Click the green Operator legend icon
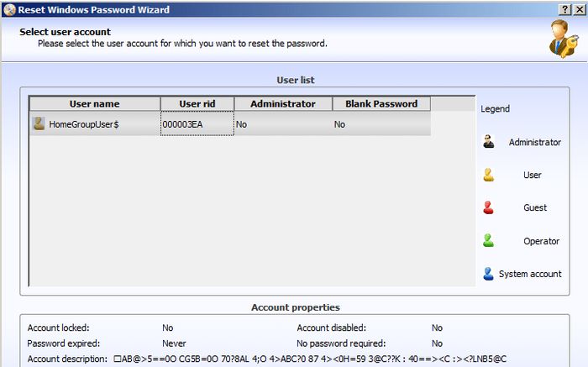 [489, 241]
